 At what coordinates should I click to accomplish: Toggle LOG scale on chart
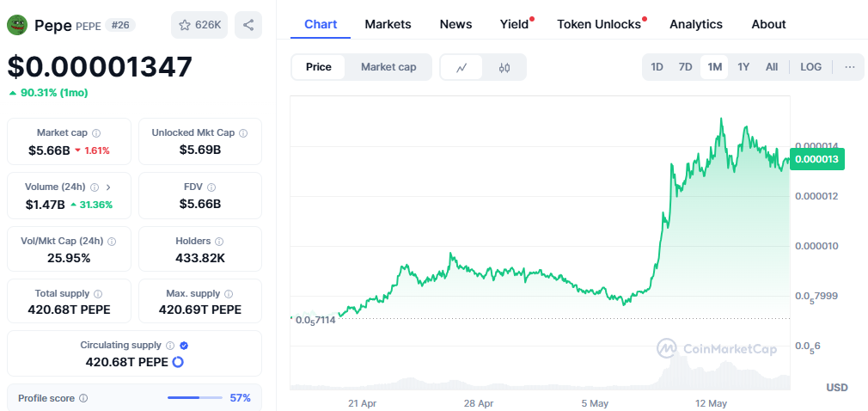click(811, 67)
